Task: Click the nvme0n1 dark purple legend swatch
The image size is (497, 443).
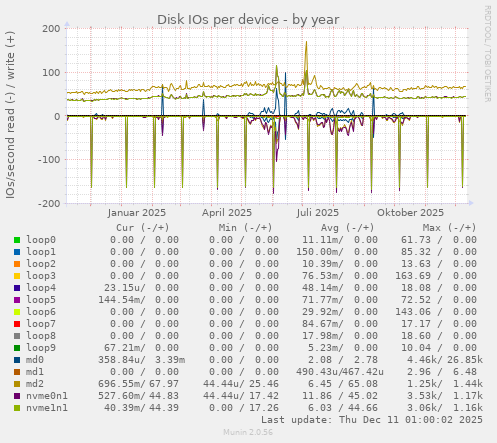Action: click(x=17, y=396)
